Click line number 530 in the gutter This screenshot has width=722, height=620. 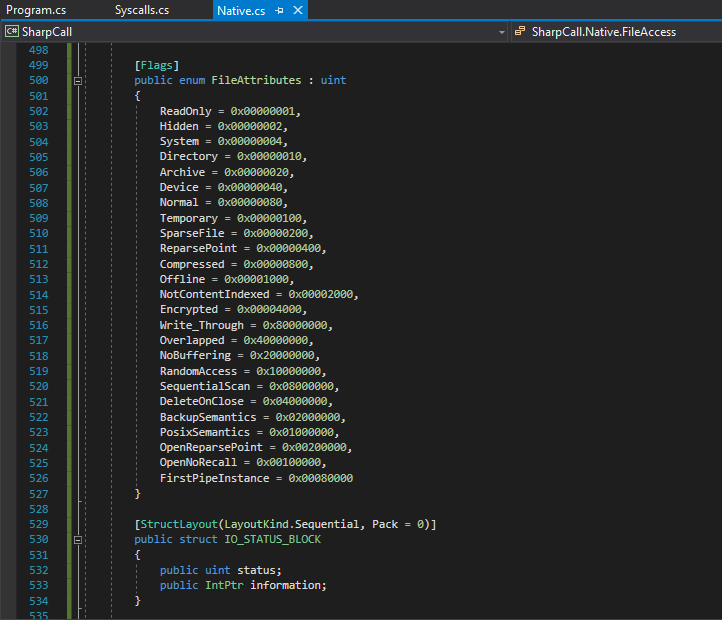(x=39, y=539)
